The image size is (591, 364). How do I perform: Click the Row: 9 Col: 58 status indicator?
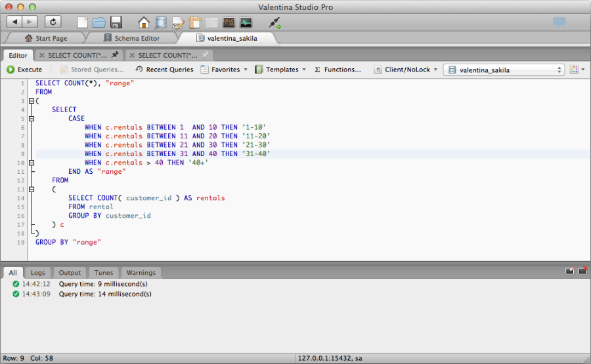[x=28, y=358]
